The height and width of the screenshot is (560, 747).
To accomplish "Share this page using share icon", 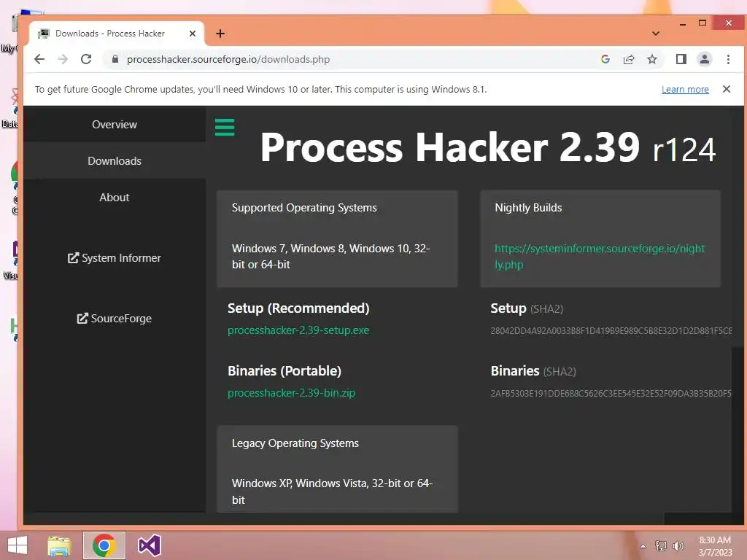I will (x=629, y=59).
